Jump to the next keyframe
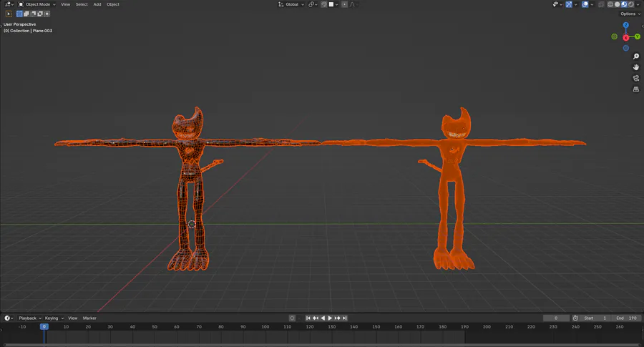644x347 pixels. coord(337,318)
